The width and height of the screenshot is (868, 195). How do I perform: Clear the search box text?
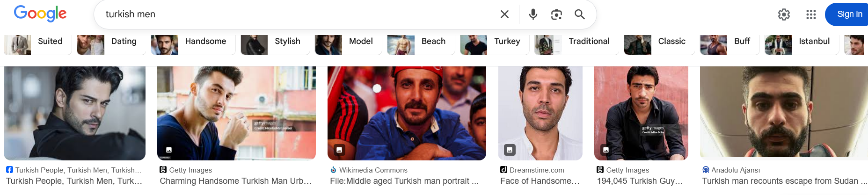click(x=504, y=14)
